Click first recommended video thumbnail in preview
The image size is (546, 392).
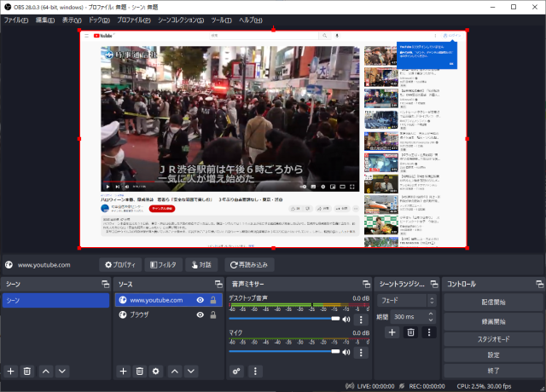380,55
